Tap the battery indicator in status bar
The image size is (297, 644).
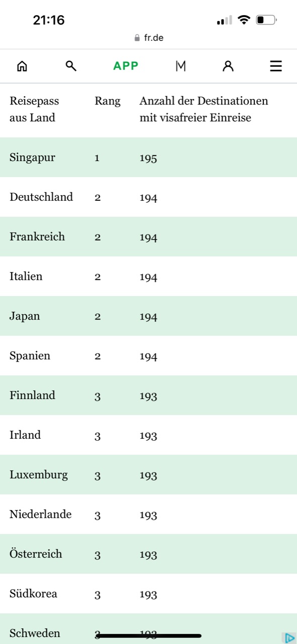(266, 20)
